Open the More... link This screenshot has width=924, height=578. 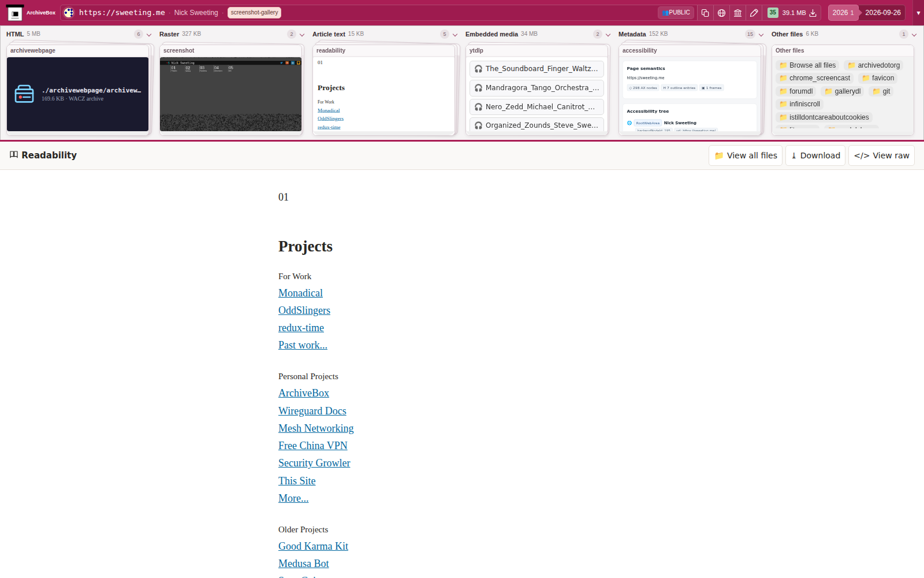293,498
